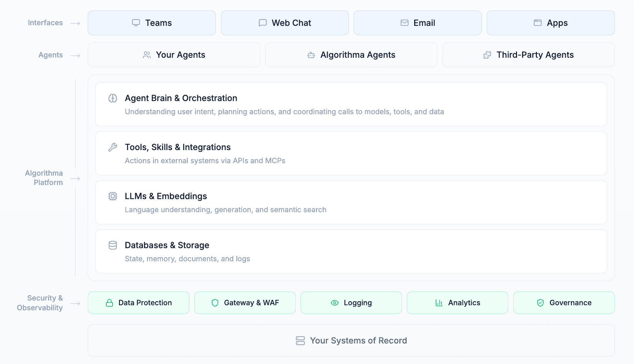Click the arrow next to Security & Observability
The width and height of the screenshot is (634, 364).
pyautogui.click(x=75, y=303)
